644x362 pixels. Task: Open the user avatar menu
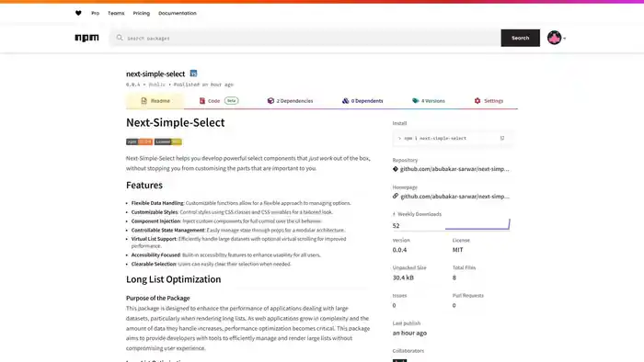[x=556, y=38]
